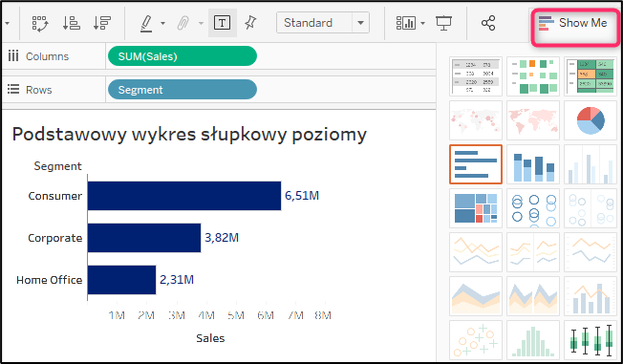623x364 pixels.
Task: Select the highlight table chart type
Action: (x=591, y=75)
